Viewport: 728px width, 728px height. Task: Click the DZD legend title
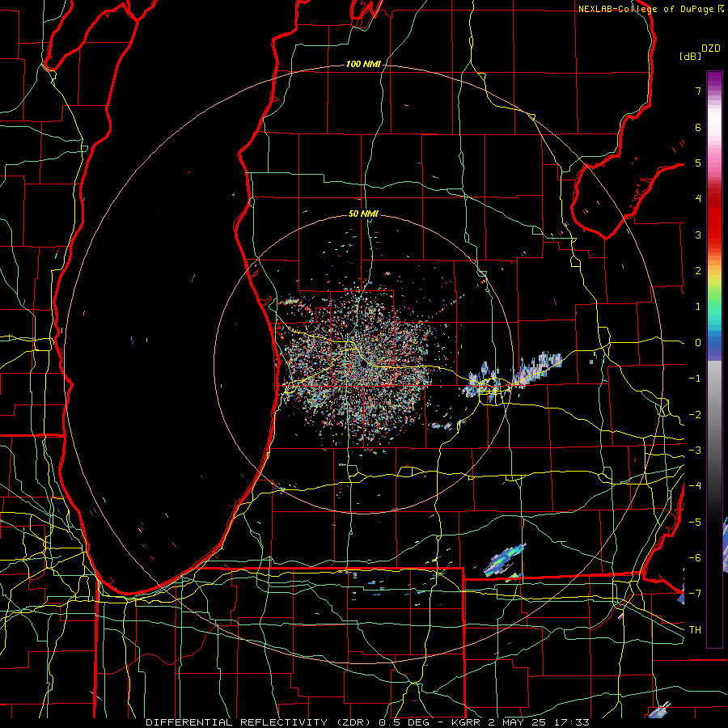(x=711, y=49)
